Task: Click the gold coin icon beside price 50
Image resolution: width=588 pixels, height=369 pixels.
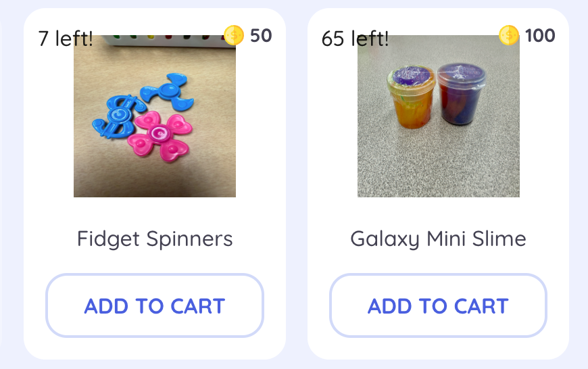Action: 233,35
